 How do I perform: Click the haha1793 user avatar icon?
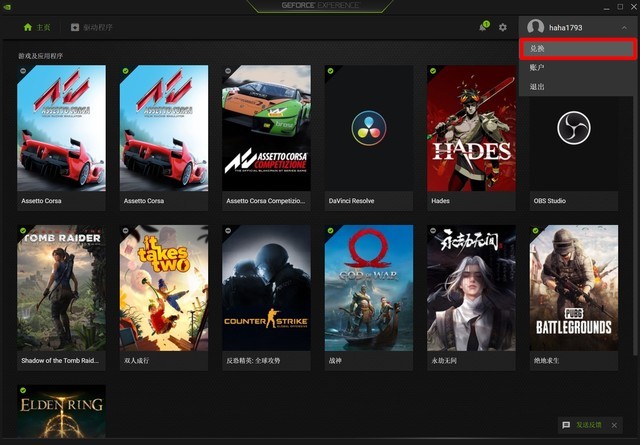(536, 27)
